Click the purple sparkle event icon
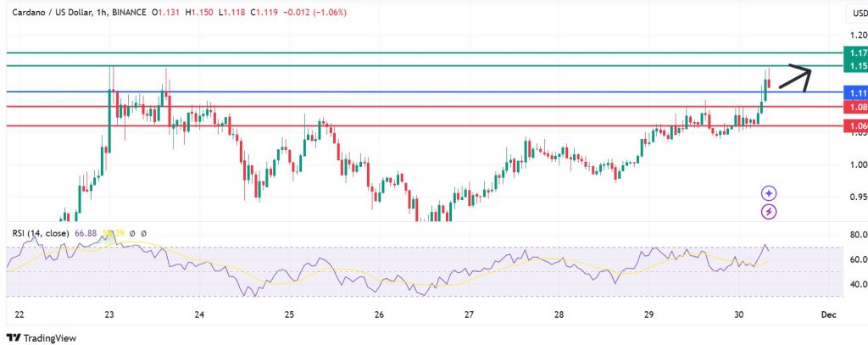This screenshot has width=868, height=345. 769,194
